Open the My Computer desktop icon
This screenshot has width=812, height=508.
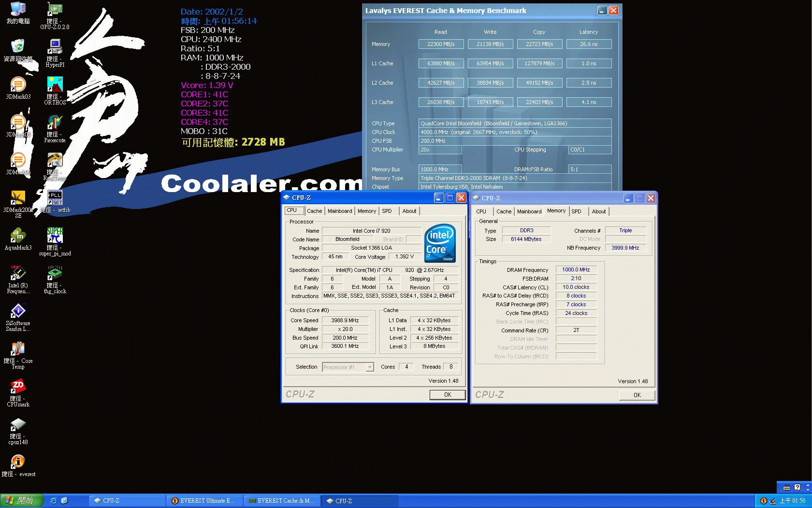(x=18, y=13)
